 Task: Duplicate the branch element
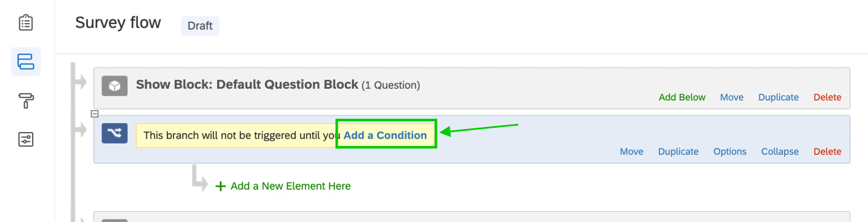678,151
